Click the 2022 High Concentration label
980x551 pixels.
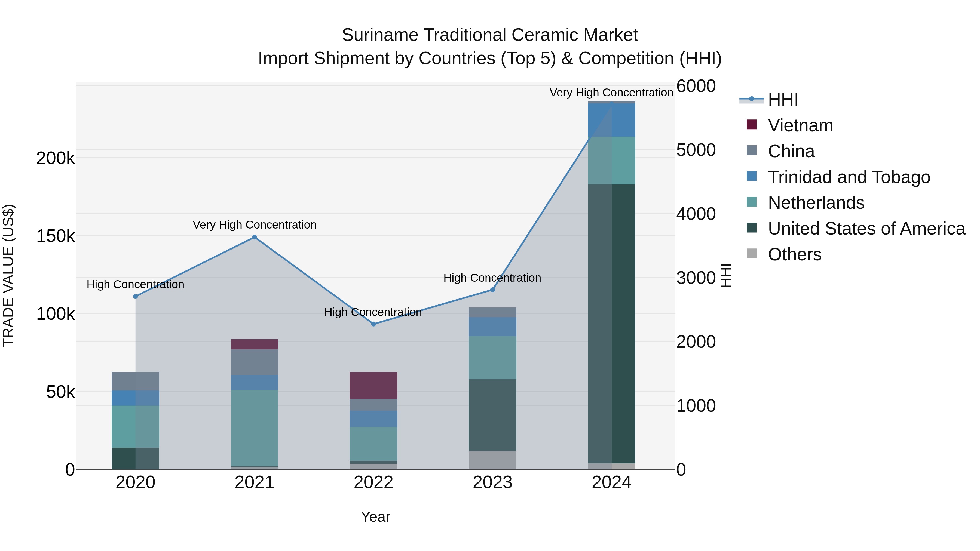pyautogui.click(x=373, y=312)
